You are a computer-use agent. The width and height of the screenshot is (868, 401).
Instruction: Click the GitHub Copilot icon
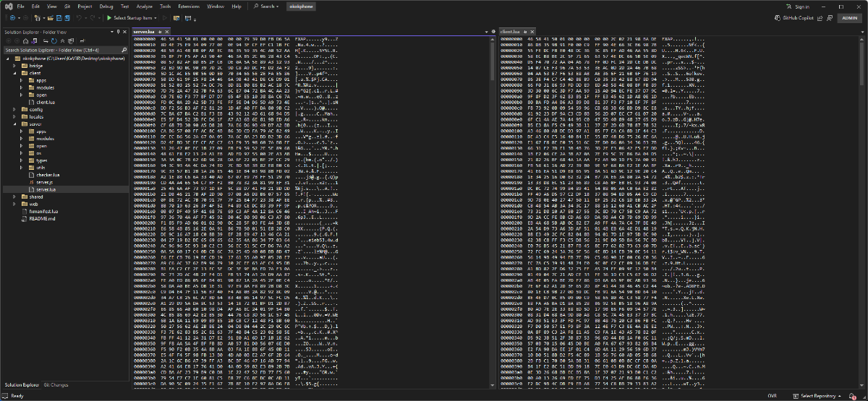[777, 17]
